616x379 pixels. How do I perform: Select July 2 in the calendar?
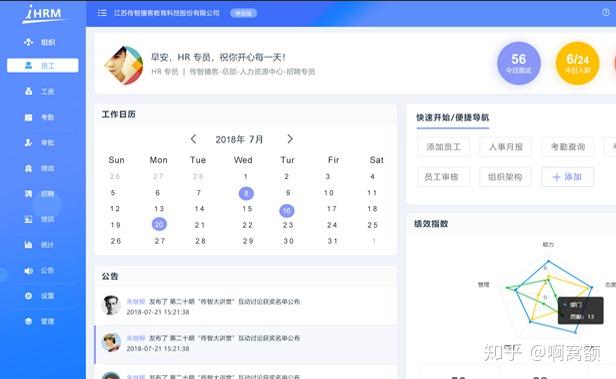click(287, 176)
